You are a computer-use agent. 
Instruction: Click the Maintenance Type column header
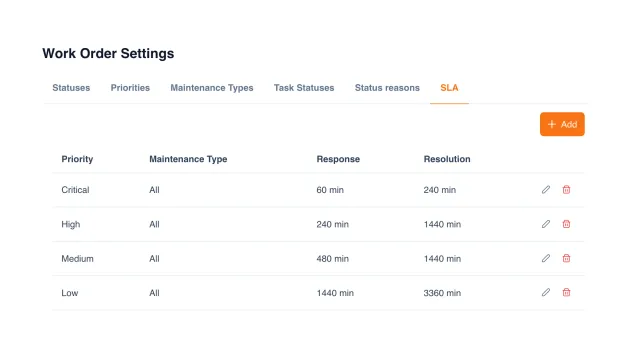point(188,159)
